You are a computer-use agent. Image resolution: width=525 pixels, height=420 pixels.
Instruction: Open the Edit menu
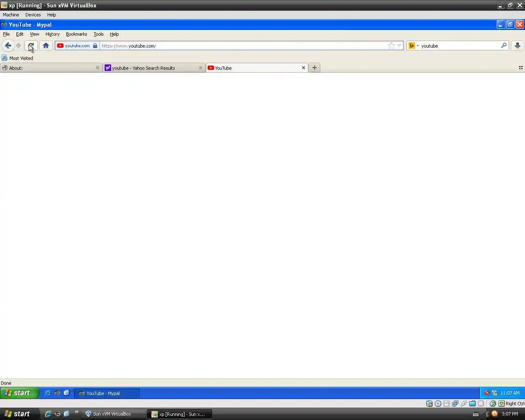point(20,34)
